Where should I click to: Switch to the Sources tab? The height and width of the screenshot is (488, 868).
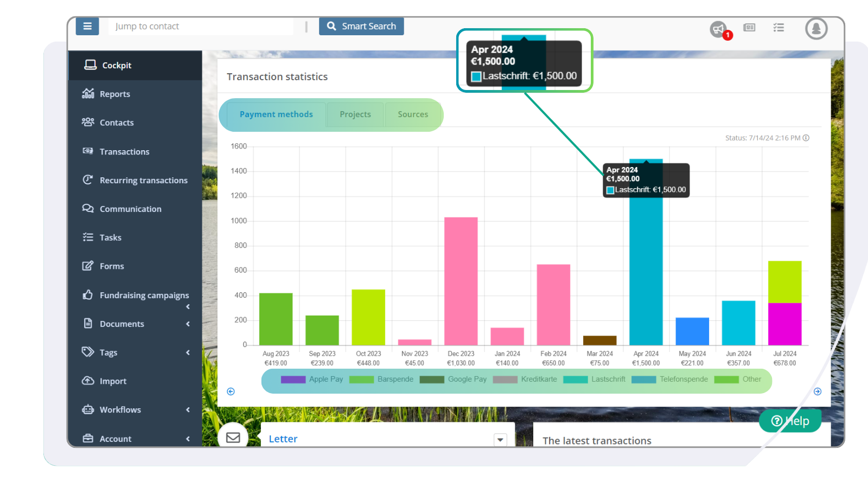pyautogui.click(x=413, y=114)
